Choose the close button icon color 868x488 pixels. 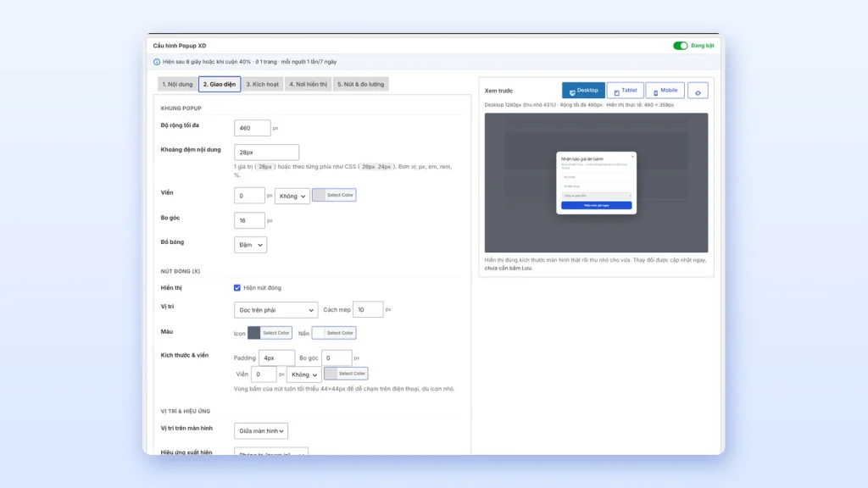[270, 332]
